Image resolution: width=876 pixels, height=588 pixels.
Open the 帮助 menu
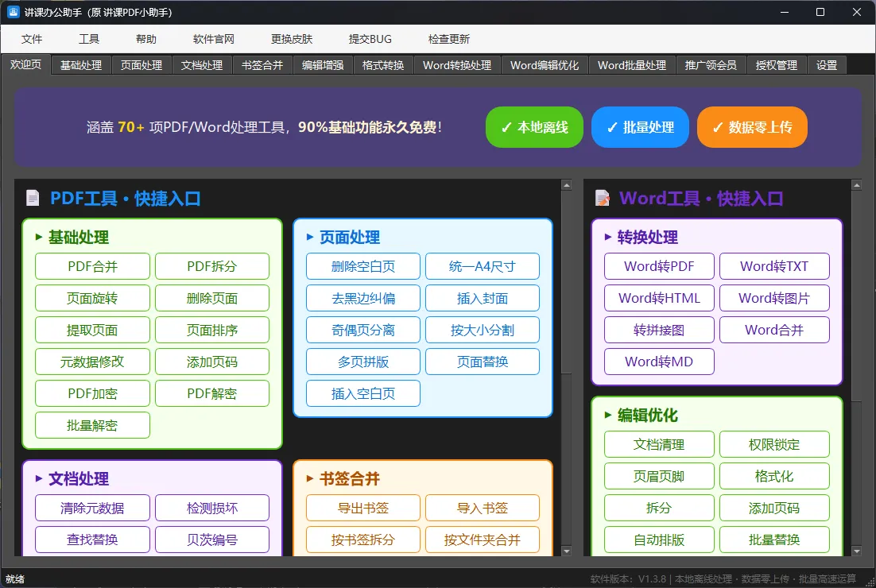click(x=145, y=39)
